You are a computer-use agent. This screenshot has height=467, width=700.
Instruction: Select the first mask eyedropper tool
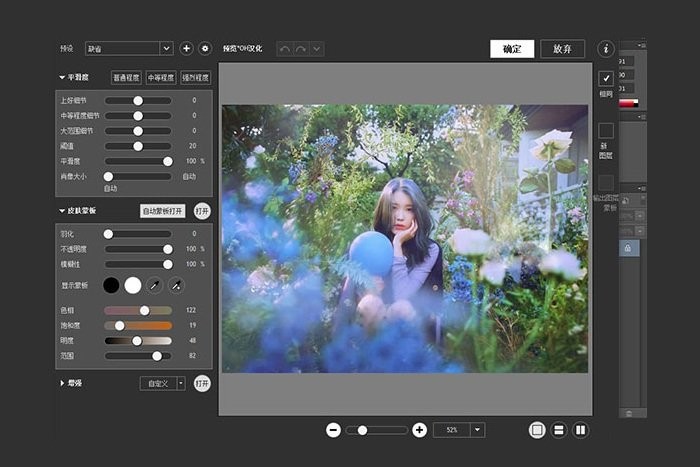pos(155,286)
